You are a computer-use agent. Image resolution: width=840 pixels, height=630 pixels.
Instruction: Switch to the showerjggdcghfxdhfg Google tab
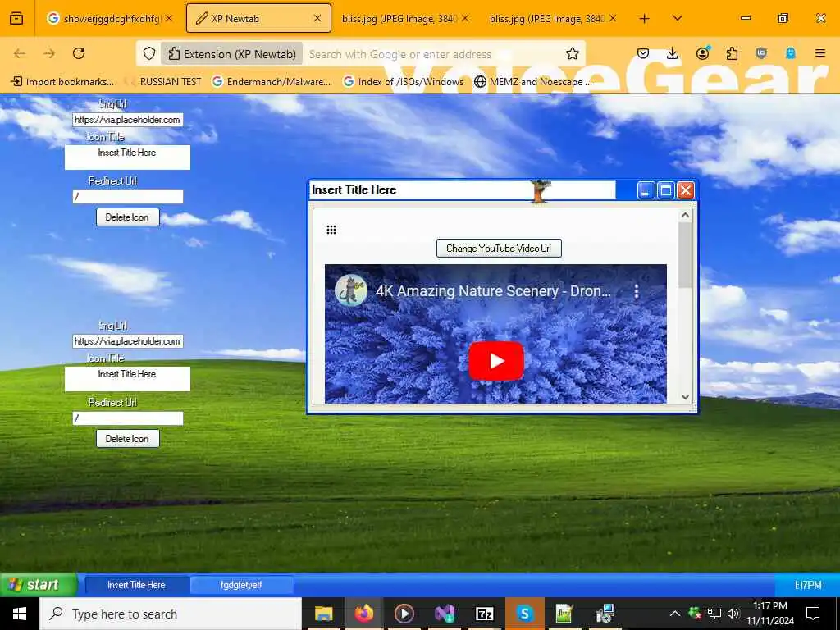(110, 18)
